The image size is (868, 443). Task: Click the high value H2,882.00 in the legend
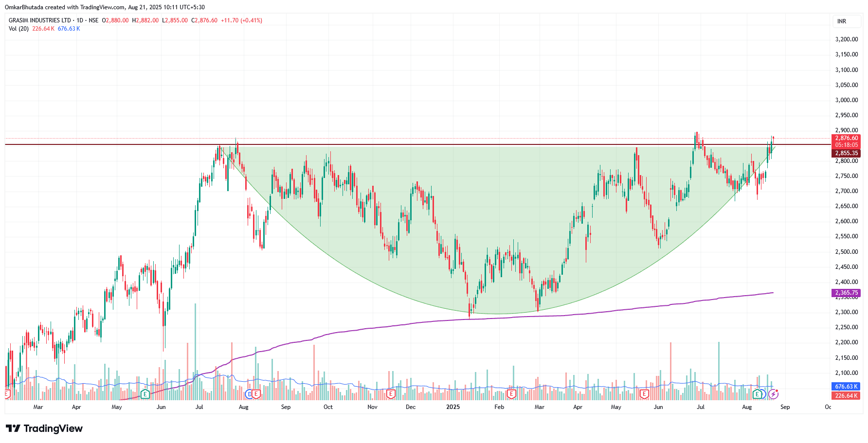pyautogui.click(x=145, y=20)
